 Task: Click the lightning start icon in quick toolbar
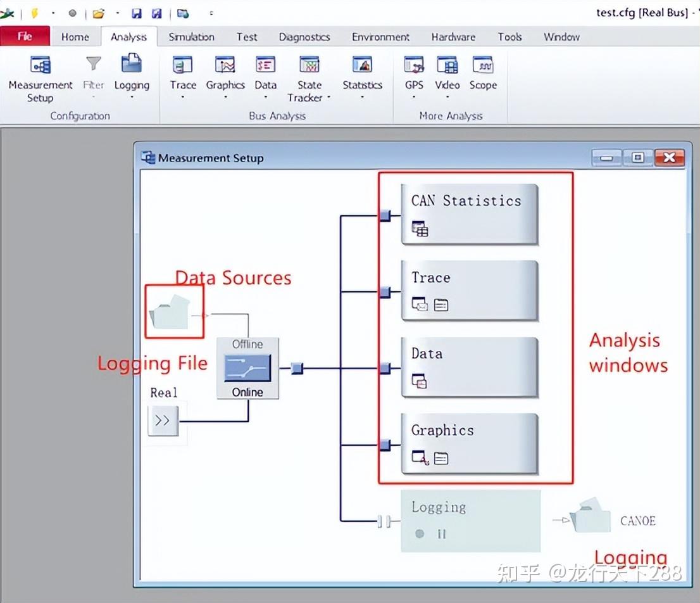coord(34,13)
